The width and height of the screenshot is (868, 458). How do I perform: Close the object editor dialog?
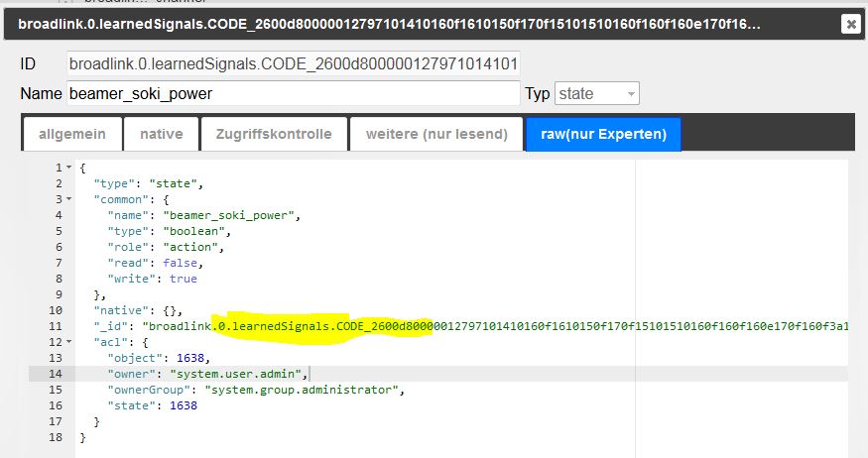pos(850,24)
